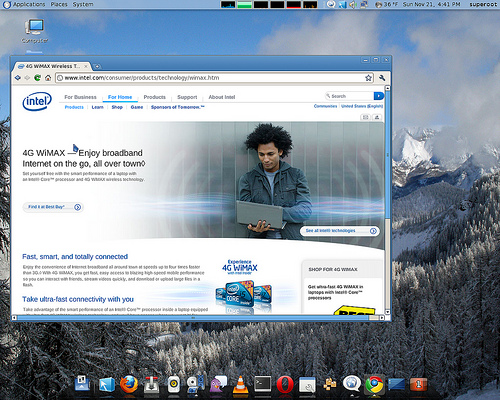Image resolution: width=500 pixels, height=400 pixels.
Task: Click the date and time clock
Action: pos(432,4)
